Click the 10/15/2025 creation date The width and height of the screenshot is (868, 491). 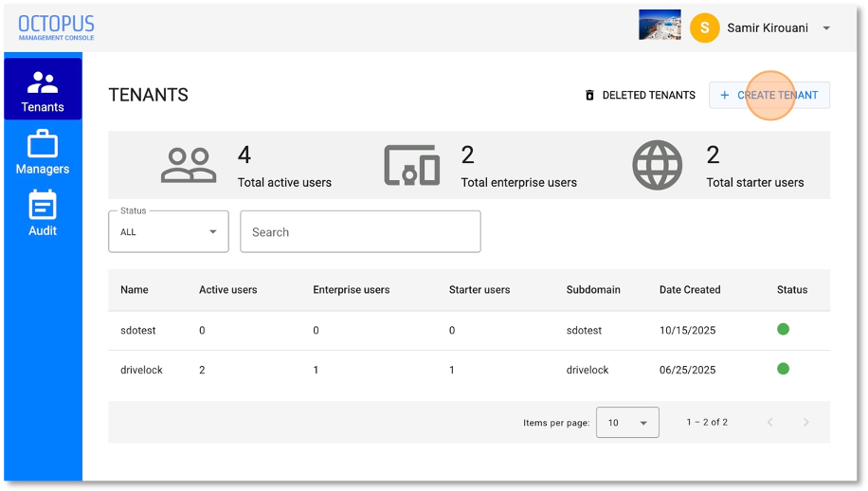(x=688, y=331)
